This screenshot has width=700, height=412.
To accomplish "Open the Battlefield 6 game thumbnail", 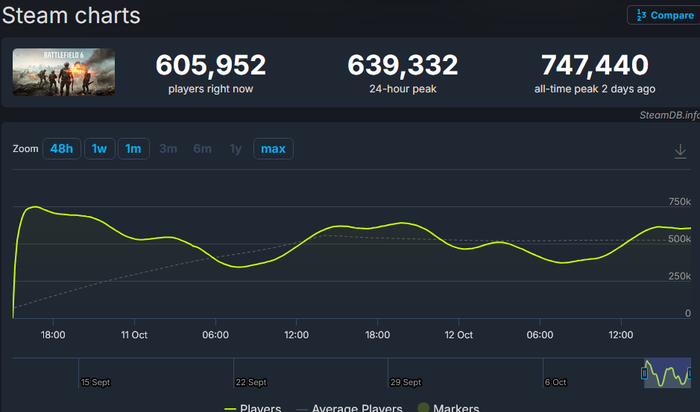I will 63,72.
